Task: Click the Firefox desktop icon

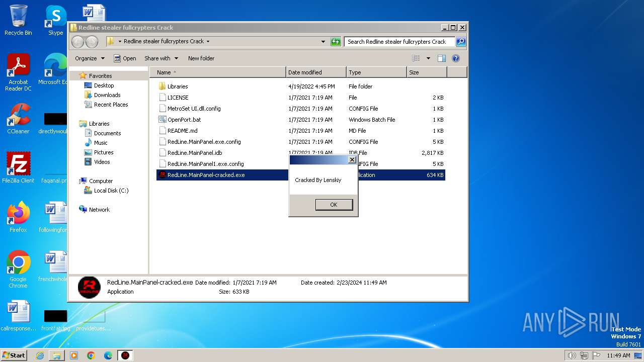Action: (x=18, y=217)
